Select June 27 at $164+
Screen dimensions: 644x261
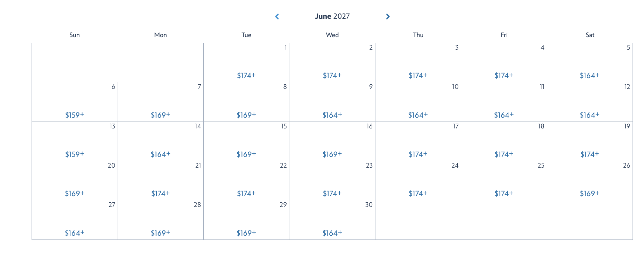[x=75, y=233]
